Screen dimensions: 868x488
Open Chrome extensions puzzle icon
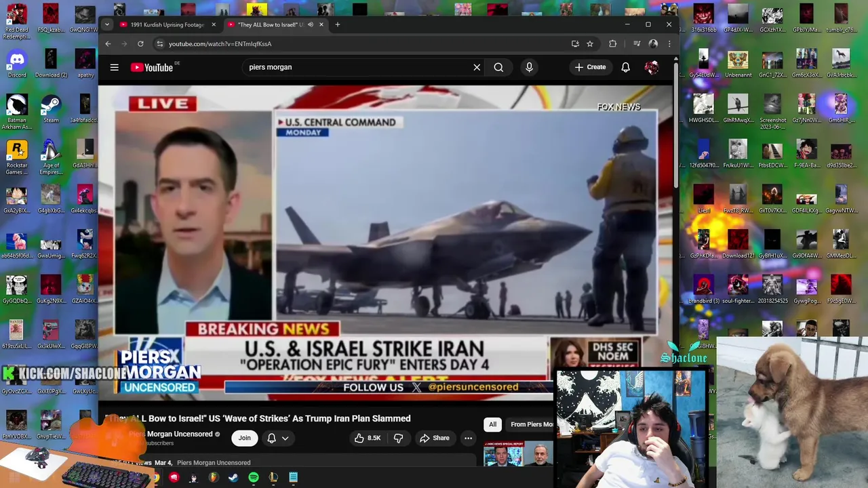coord(613,43)
